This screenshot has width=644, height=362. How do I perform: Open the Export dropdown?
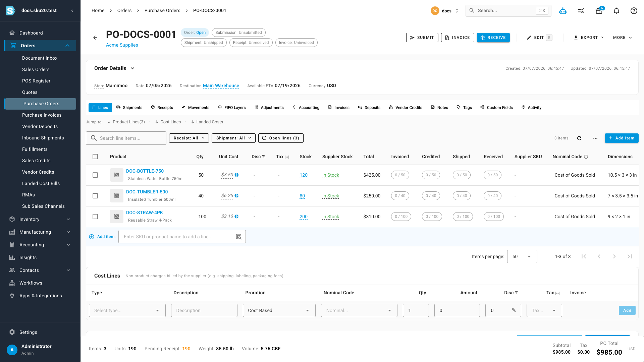click(x=589, y=38)
